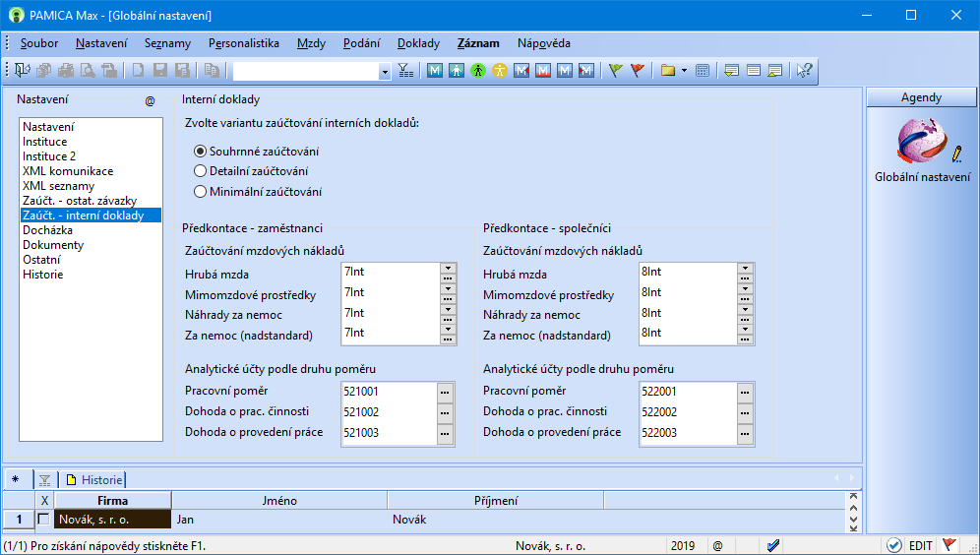980x555 pixels.
Task: Open the Mzdy menu
Action: [311, 43]
